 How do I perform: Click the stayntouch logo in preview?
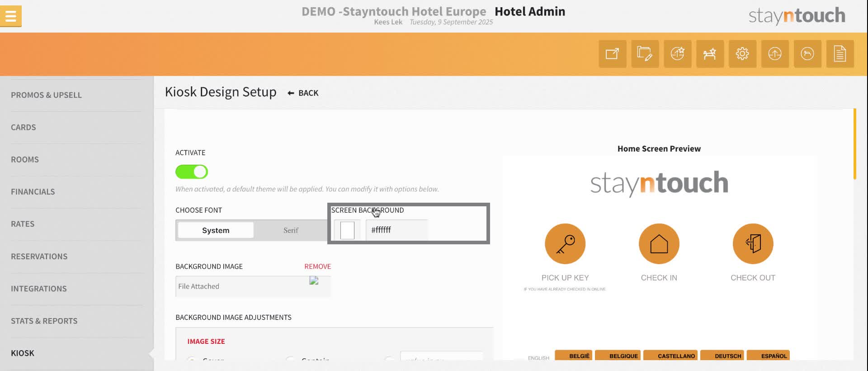(x=659, y=183)
